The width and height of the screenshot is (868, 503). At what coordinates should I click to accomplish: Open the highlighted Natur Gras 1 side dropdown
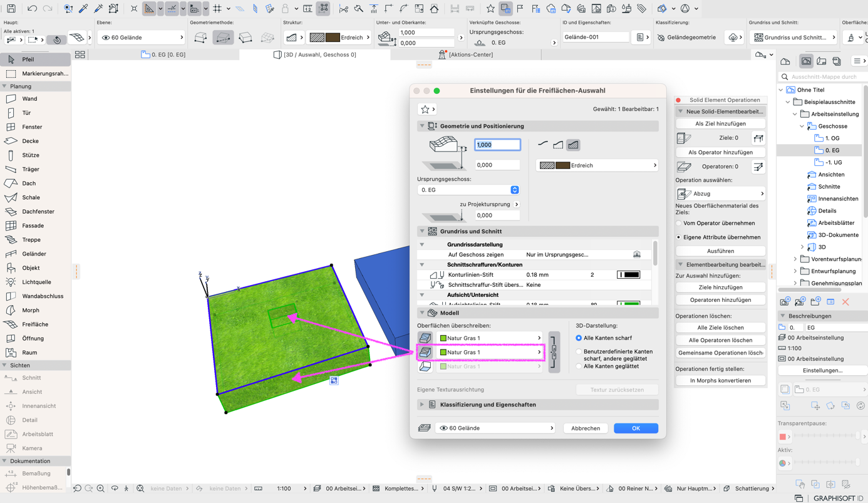click(490, 353)
